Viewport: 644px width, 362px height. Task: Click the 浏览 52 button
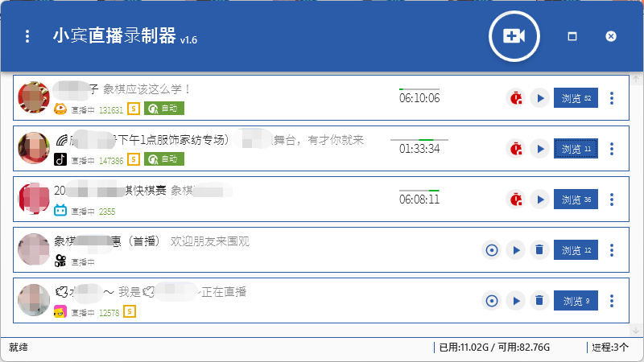click(x=576, y=98)
